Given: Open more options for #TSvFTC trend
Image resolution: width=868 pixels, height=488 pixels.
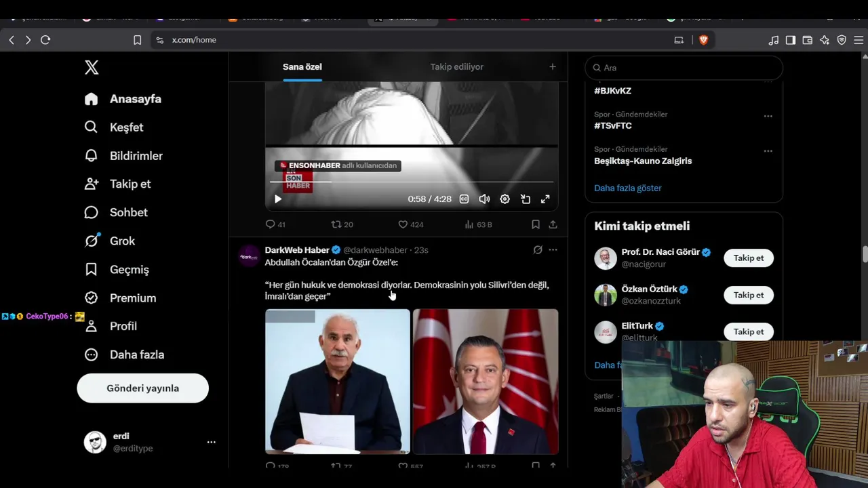Looking at the screenshot, I should tap(768, 116).
